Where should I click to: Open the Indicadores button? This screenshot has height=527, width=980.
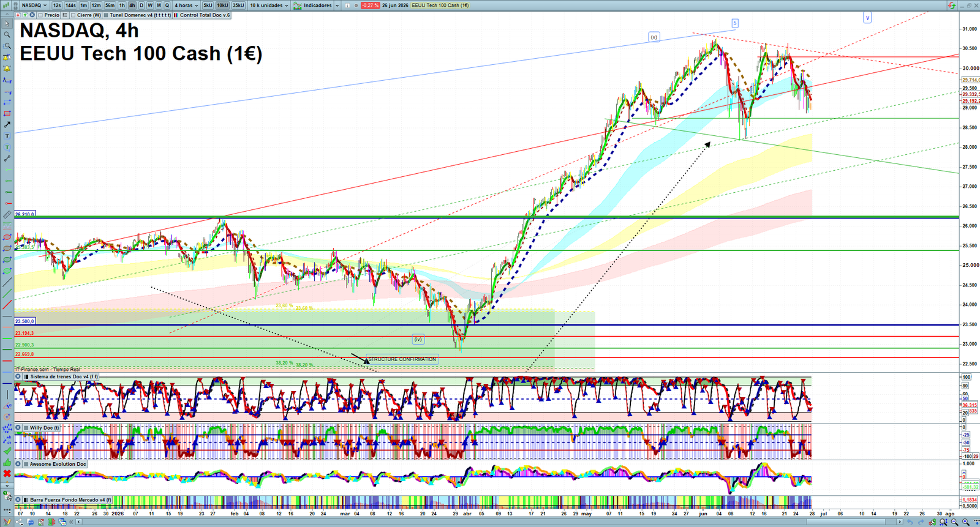click(x=312, y=5)
